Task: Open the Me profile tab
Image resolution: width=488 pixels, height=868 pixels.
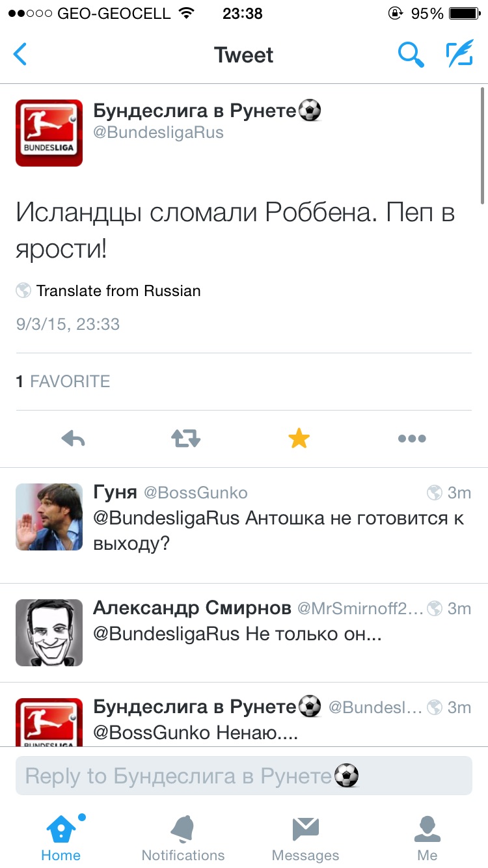Action: (x=427, y=837)
